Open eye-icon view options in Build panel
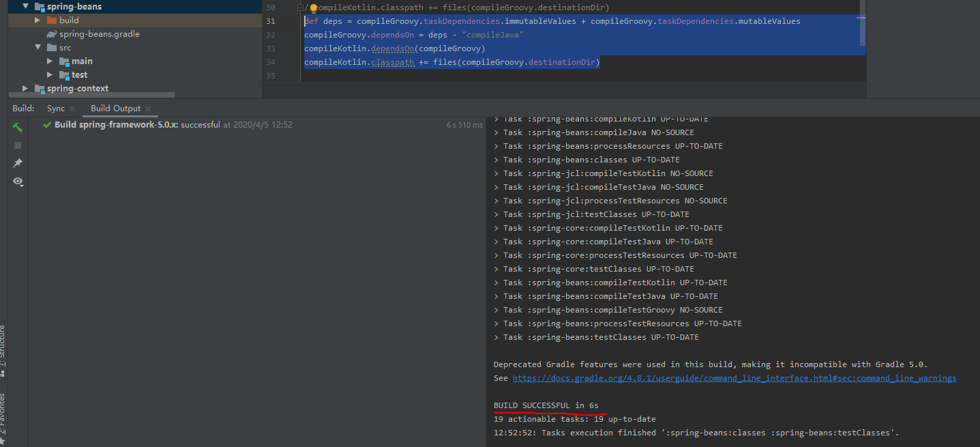 18,182
